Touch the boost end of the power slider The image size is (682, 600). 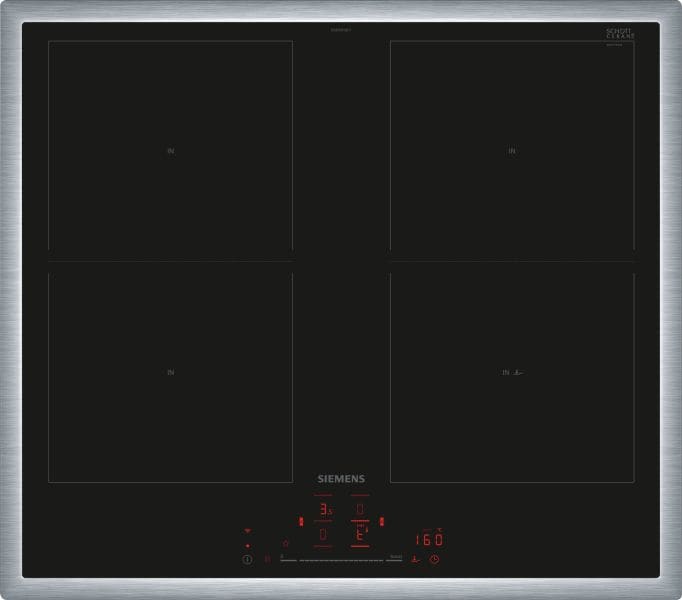click(395, 558)
